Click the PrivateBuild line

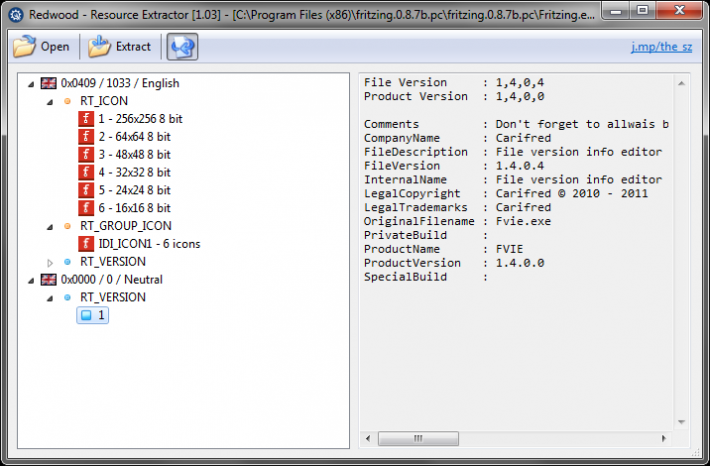426,235
